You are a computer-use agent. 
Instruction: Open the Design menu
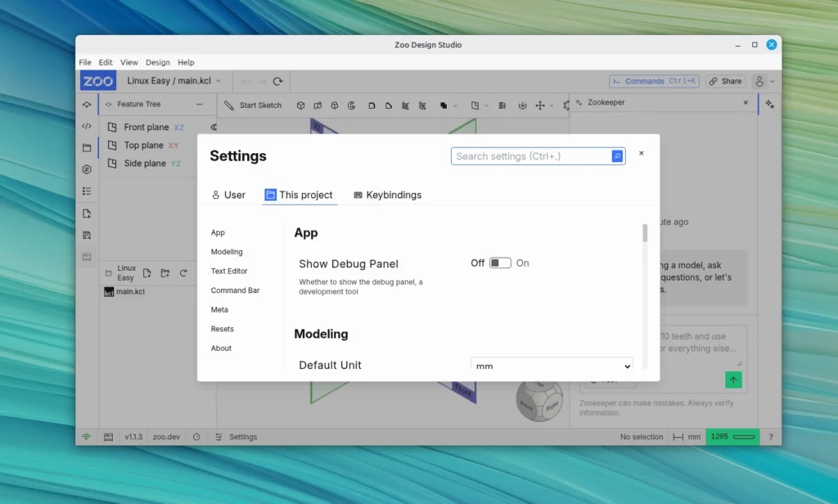158,62
